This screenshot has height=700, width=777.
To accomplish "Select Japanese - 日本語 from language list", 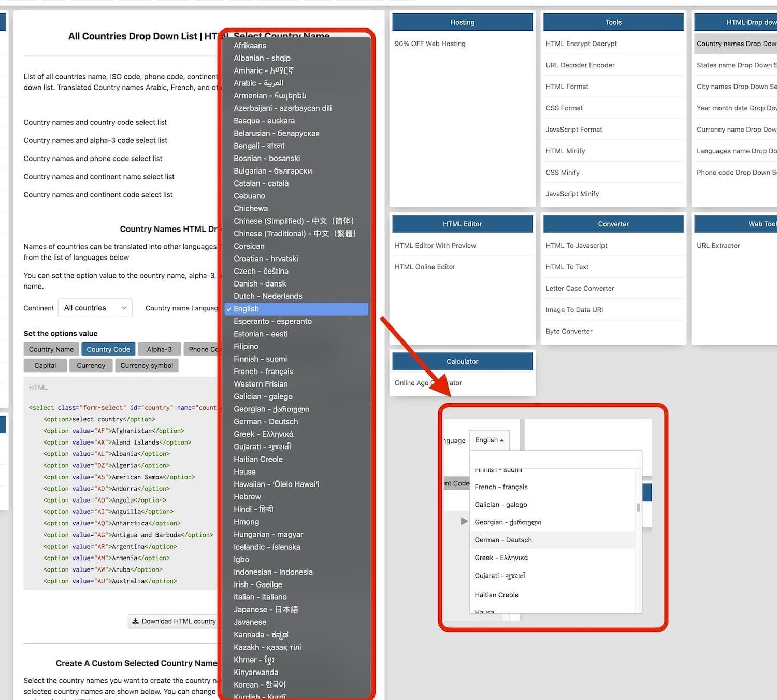I will [x=265, y=609].
